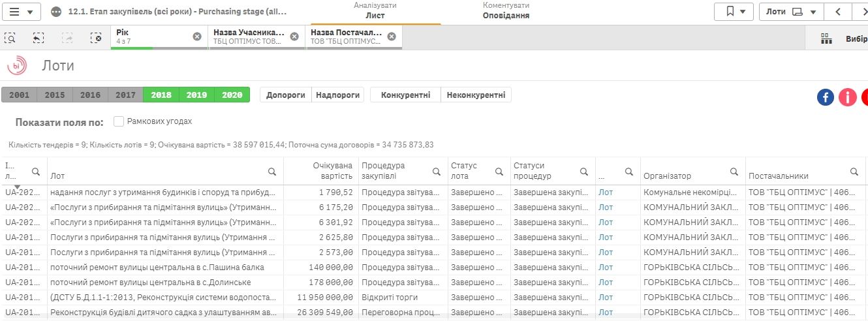Go to the previous sheet
Viewport: 868px width, 321px height.
pos(837,12)
